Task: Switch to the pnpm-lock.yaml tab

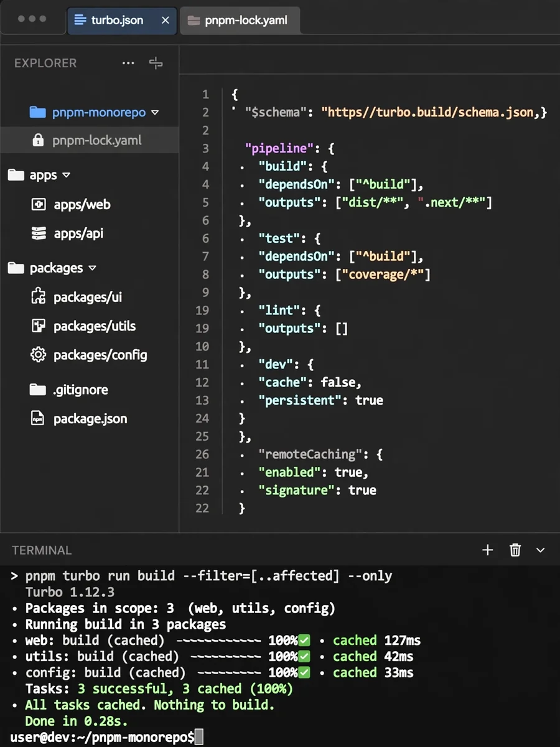Action: (x=240, y=21)
